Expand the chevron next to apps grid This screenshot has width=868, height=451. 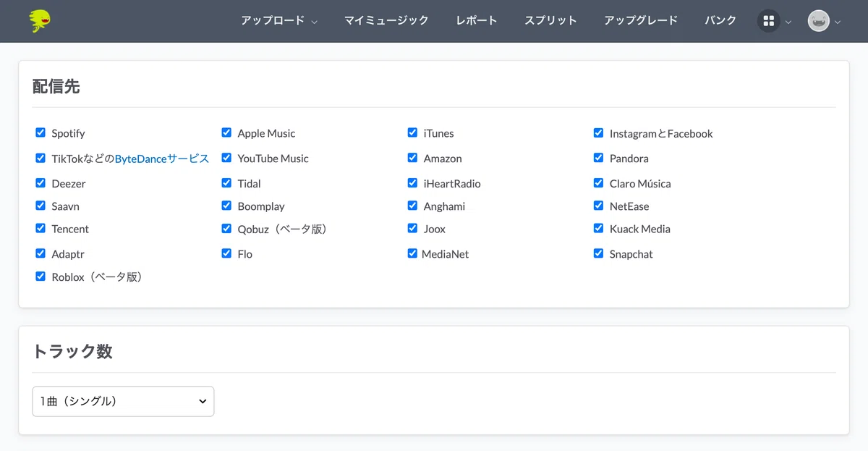(788, 22)
